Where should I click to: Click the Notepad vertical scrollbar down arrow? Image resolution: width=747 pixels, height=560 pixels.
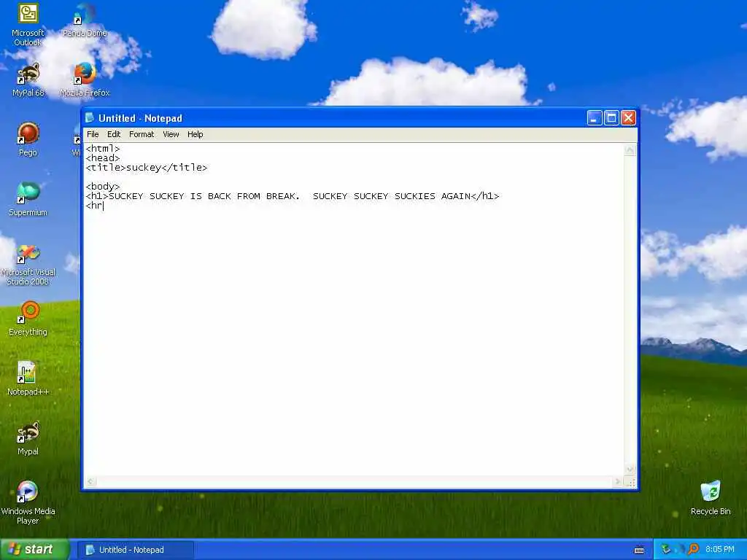point(630,470)
